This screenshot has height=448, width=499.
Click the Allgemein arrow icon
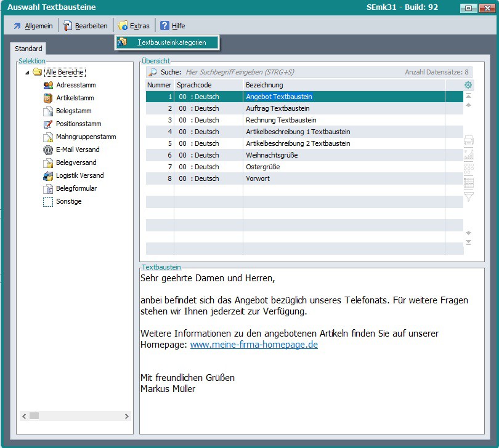(17, 26)
